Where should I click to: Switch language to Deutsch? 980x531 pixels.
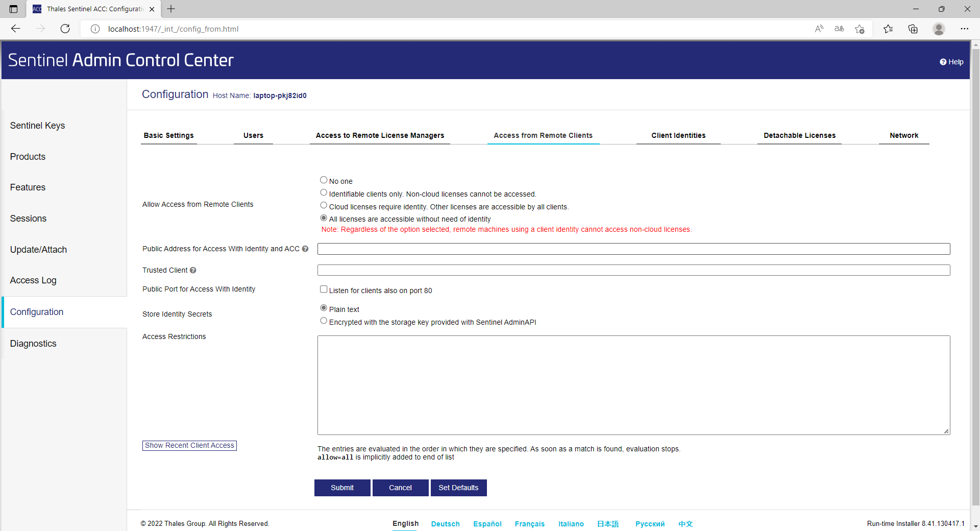(x=445, y=524)
